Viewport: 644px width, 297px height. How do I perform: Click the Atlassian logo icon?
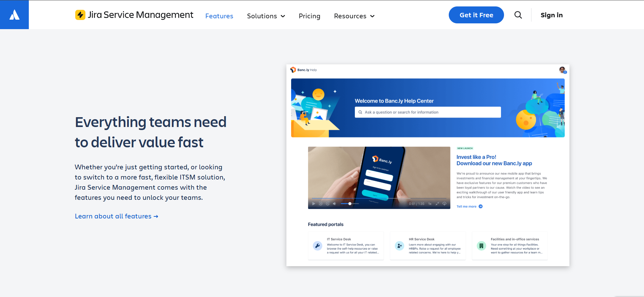click(14, 15)
